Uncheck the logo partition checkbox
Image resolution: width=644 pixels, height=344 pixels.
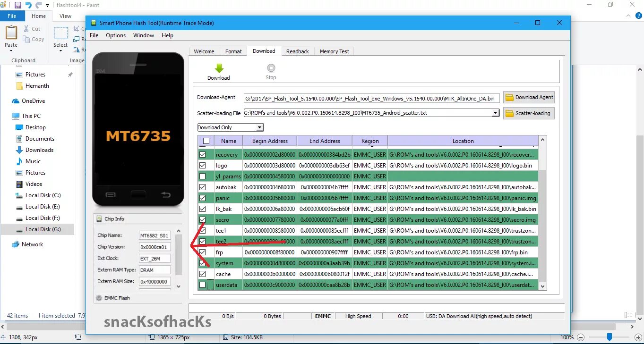(203, 166)
